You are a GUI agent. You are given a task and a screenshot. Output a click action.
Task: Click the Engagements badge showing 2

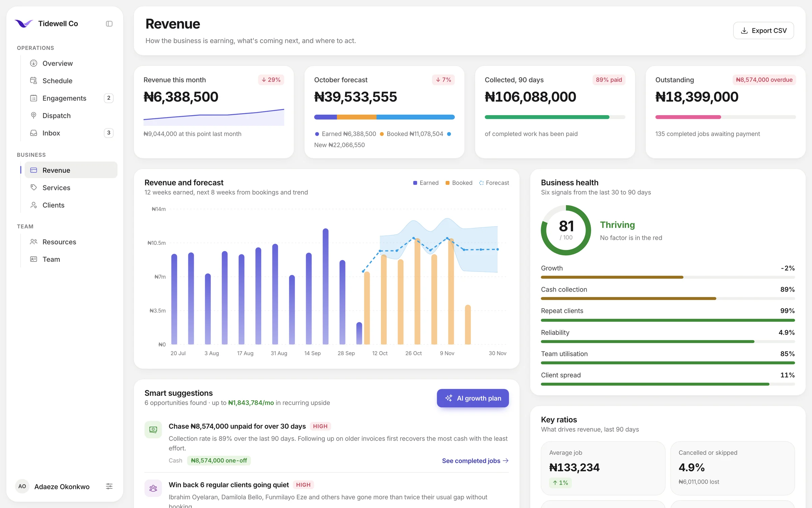(x=109, y=98)
